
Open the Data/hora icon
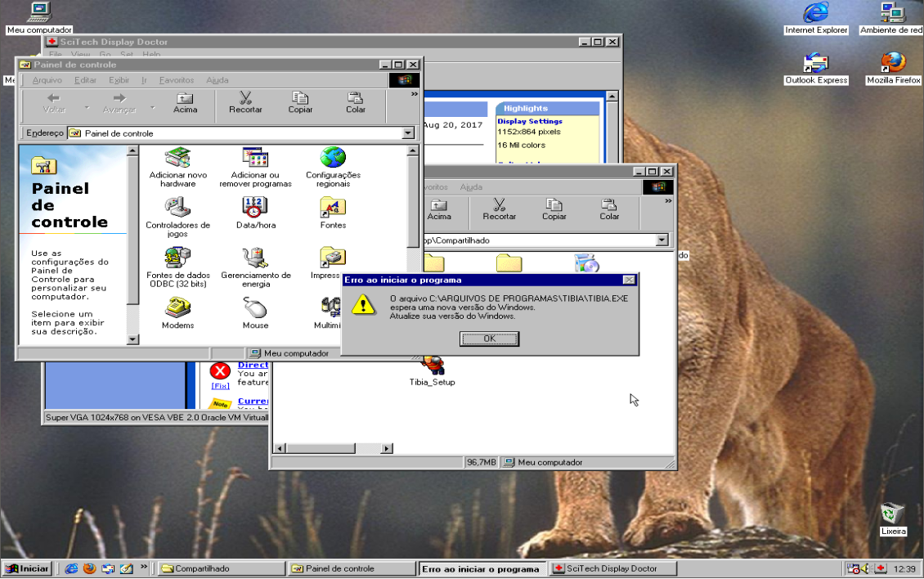pos(255,209)
